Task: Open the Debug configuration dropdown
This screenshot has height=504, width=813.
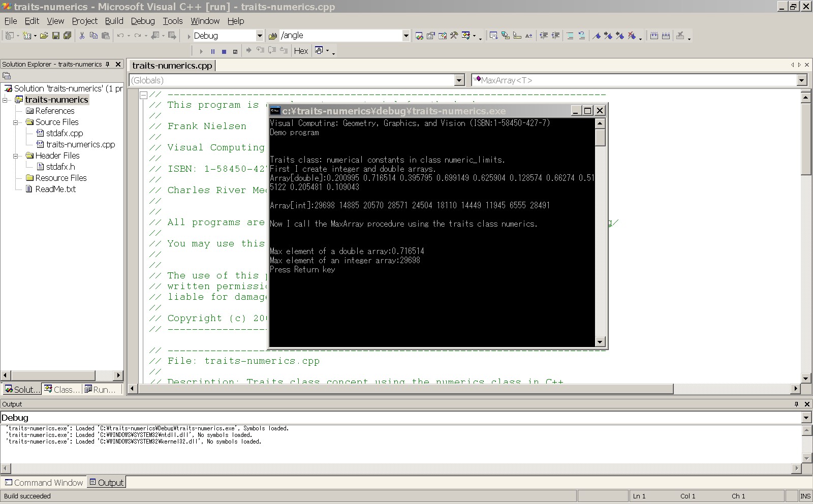Action: point(259,36)
